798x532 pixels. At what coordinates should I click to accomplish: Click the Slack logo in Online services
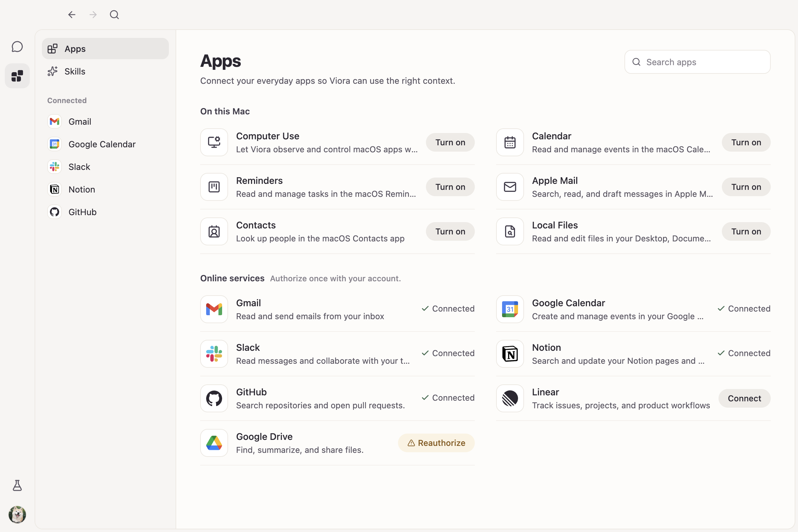pos(214,353)
